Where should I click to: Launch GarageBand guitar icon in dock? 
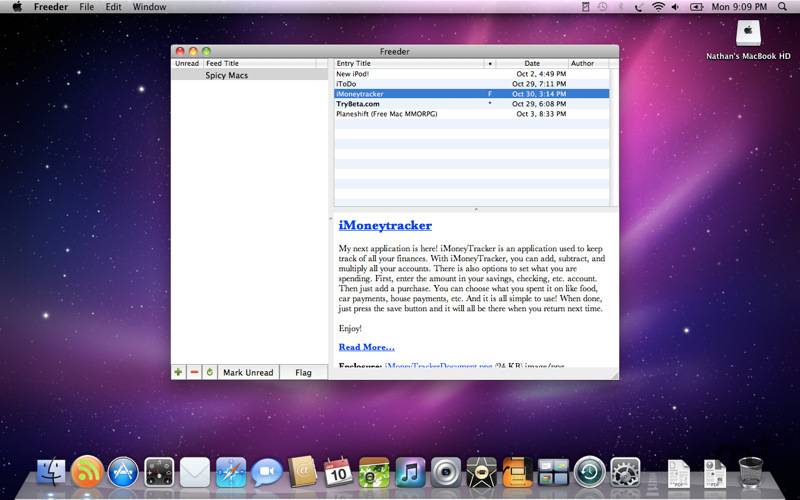point(517,472)
